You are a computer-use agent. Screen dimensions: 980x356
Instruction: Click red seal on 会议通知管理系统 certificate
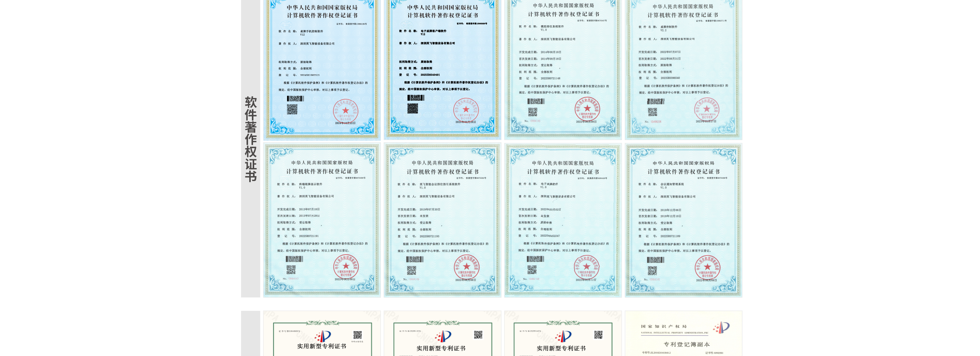click(x=707, y=267)
